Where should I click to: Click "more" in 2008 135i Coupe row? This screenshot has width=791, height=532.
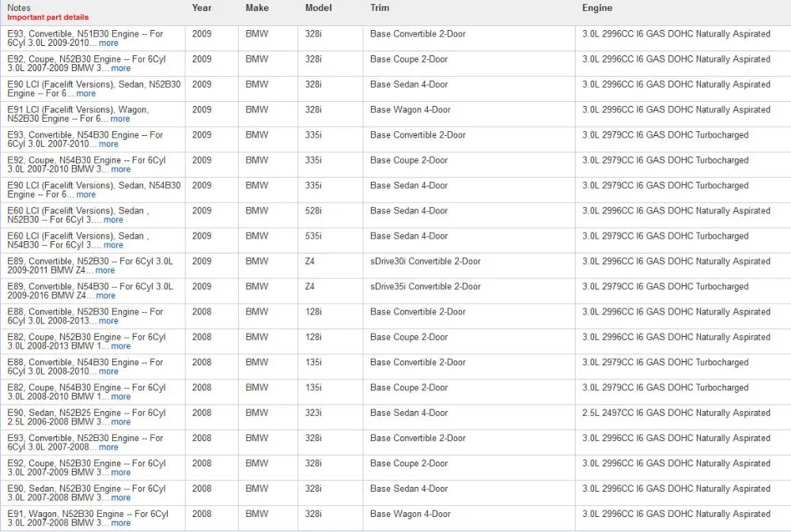120,396
